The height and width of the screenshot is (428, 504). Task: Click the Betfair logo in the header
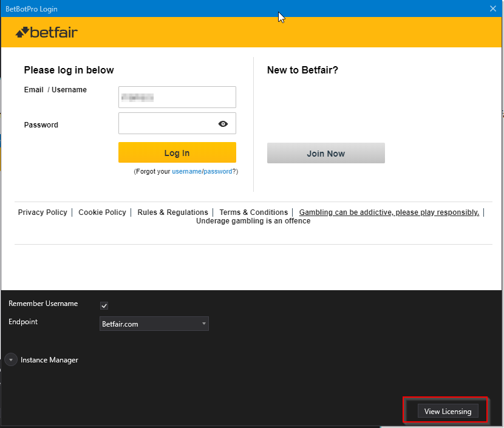pos(47,32)
